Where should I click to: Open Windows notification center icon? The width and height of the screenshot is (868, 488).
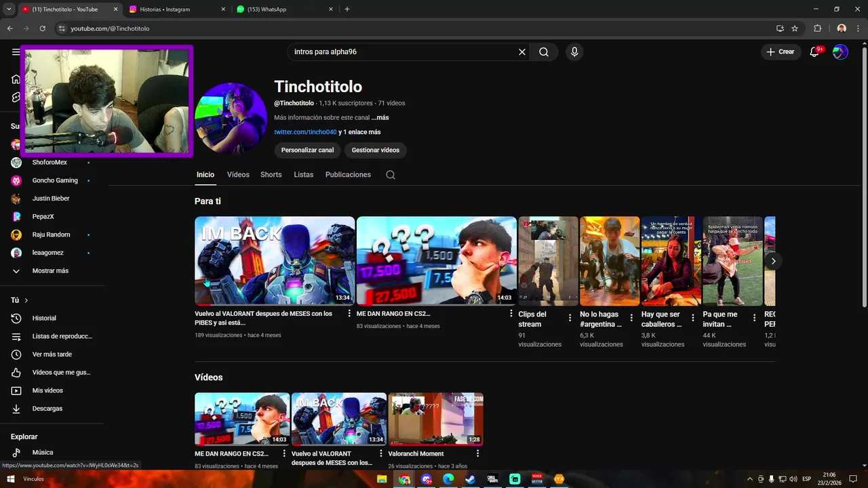point(853,479)
